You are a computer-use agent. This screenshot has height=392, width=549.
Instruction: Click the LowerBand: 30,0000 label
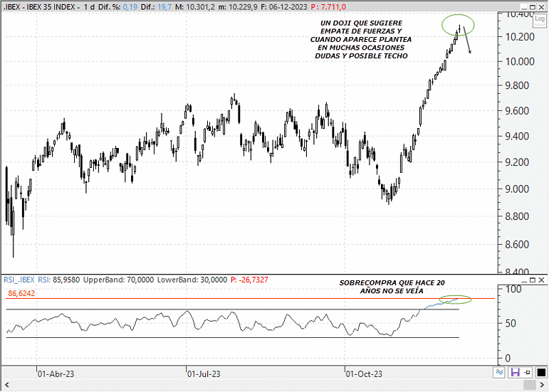click(x=192, y=280)
